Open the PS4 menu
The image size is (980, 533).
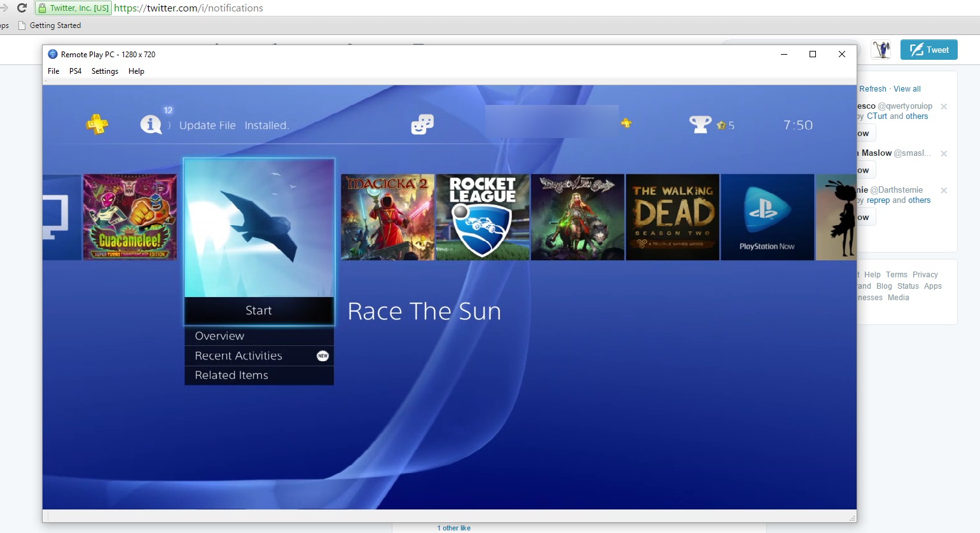75,71
